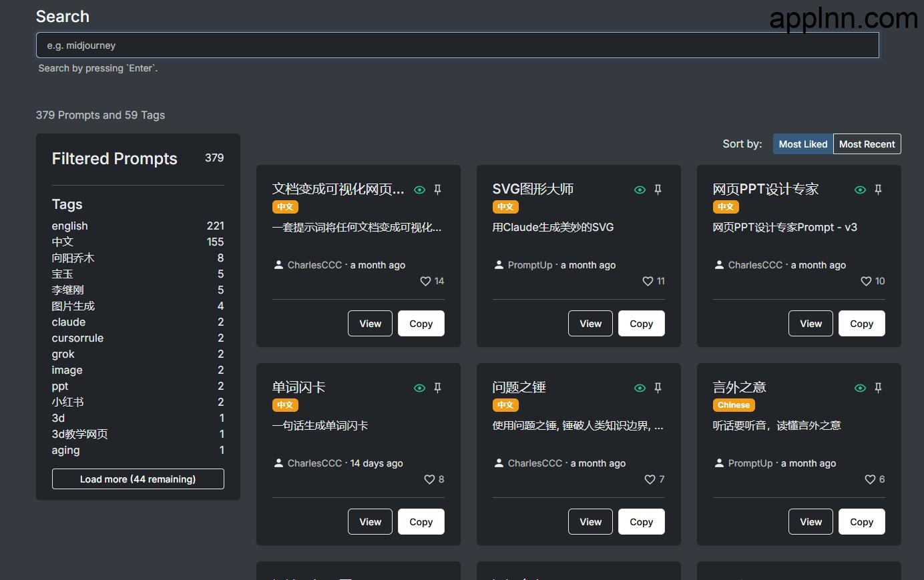Copy the 言外之意 prompt
Screen dimensions: 924x580
862,522
